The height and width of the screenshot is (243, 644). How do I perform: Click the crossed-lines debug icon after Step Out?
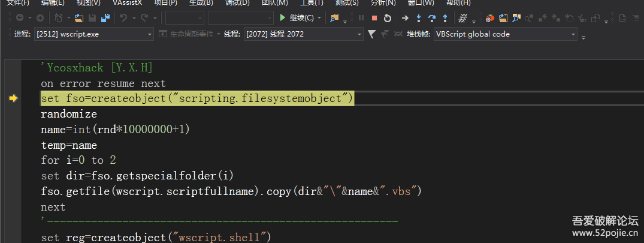coord(463,17)
